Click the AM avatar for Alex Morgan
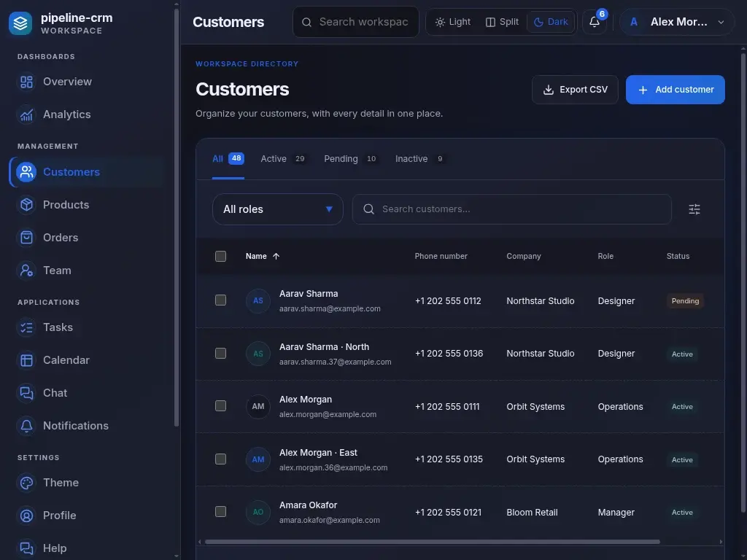Screen dimensions: 747x560 258,407
